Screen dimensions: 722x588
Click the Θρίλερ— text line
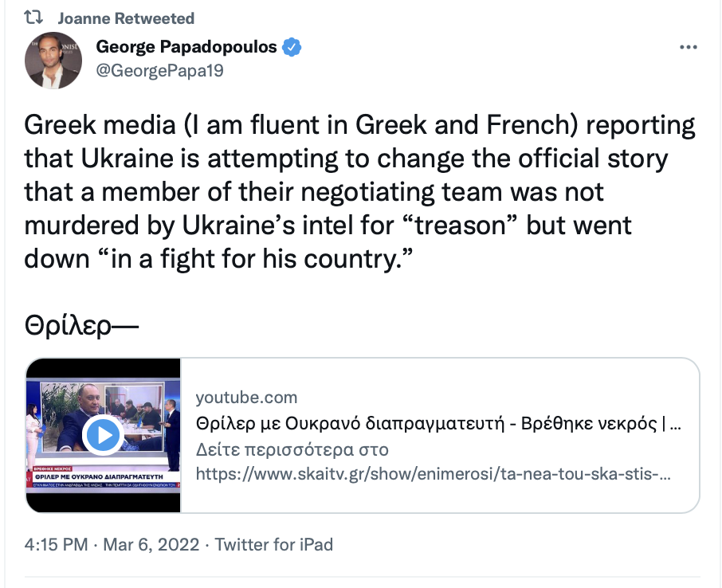81,326
